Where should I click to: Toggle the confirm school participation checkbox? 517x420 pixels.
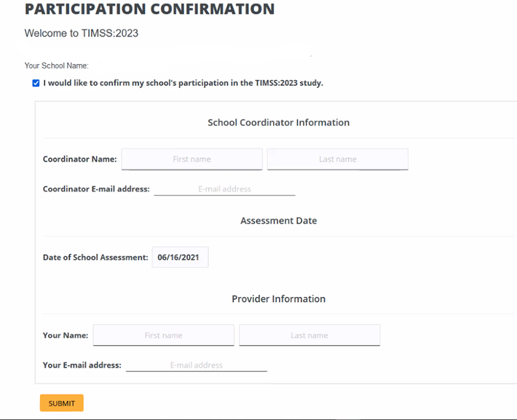36,83
